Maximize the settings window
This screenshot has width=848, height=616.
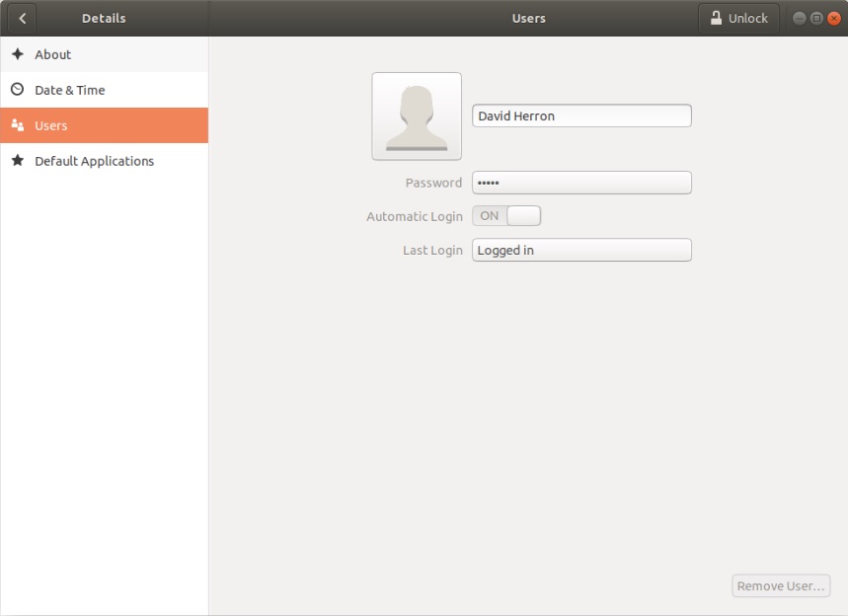pyautogui.click(x=816, y=19)
